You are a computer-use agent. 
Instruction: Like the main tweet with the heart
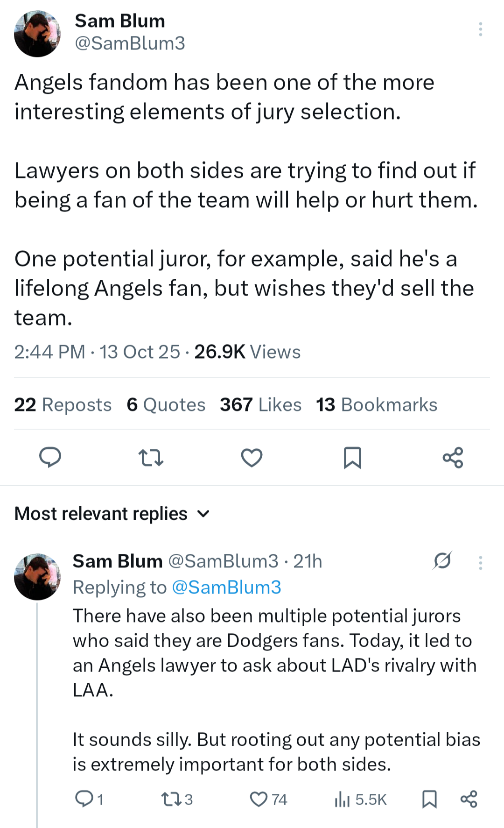pos(252,457)
